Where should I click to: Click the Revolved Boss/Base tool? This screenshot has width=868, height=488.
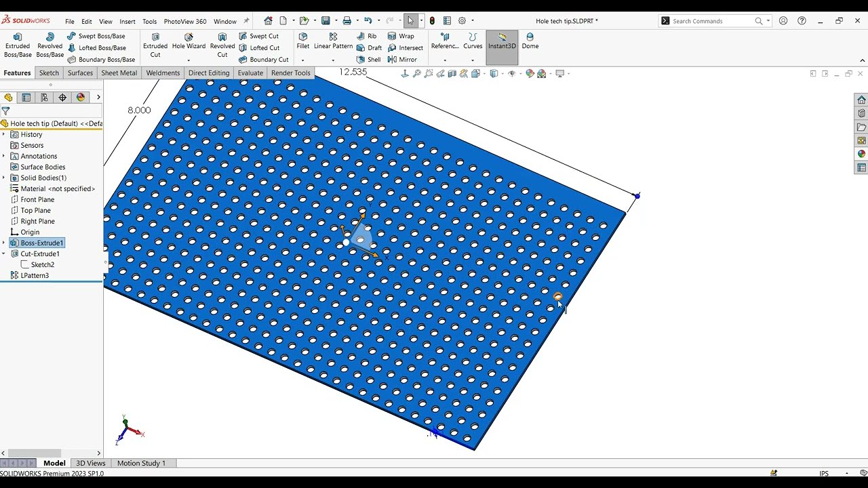pos(50,45)
